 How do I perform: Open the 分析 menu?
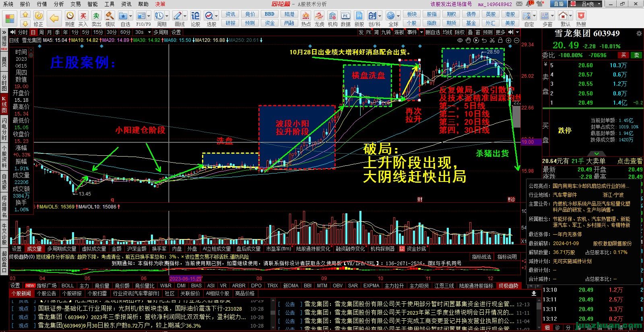(59, 4)
